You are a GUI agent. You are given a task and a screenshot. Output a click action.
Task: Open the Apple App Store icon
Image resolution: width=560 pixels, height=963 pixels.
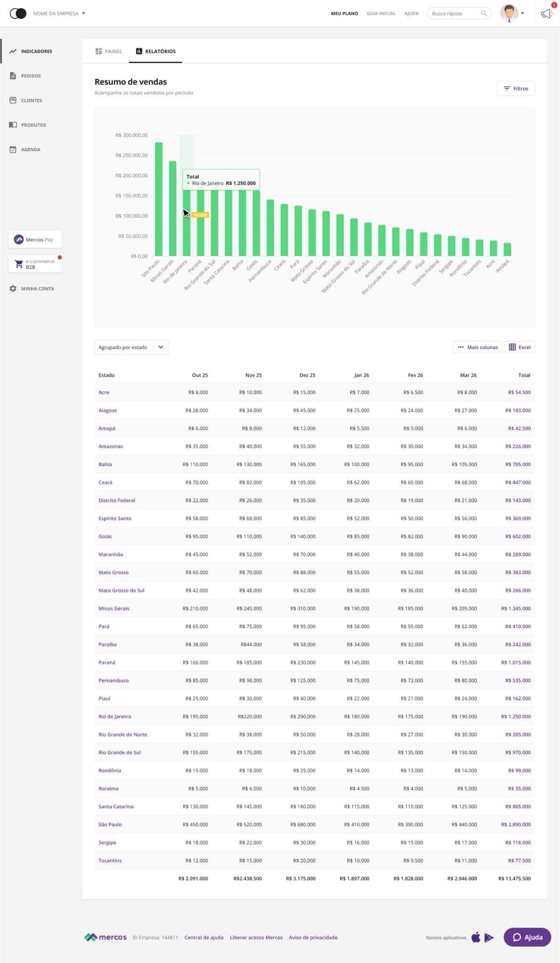click(476, 937)
